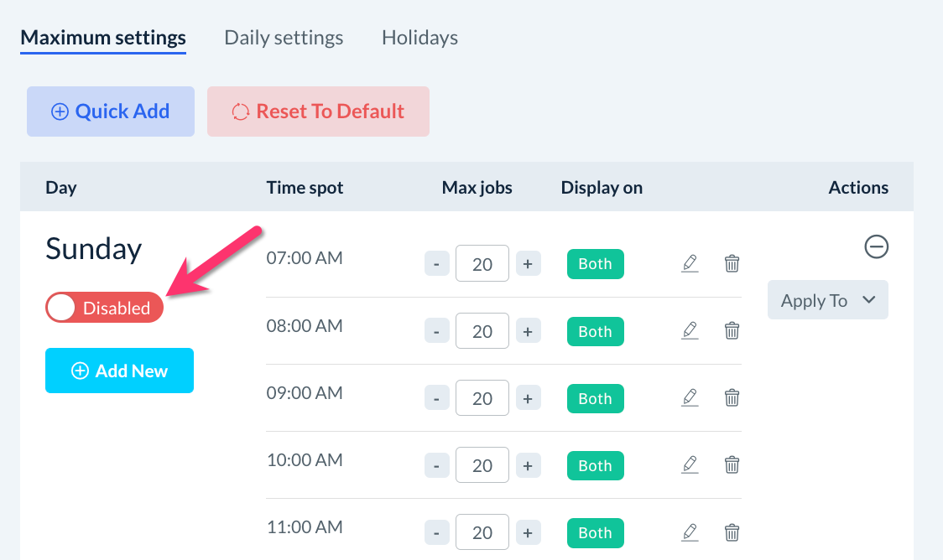943x560 pixels.
Task: Trash the 08:00 AM time spot
Action: click(732, 331)
